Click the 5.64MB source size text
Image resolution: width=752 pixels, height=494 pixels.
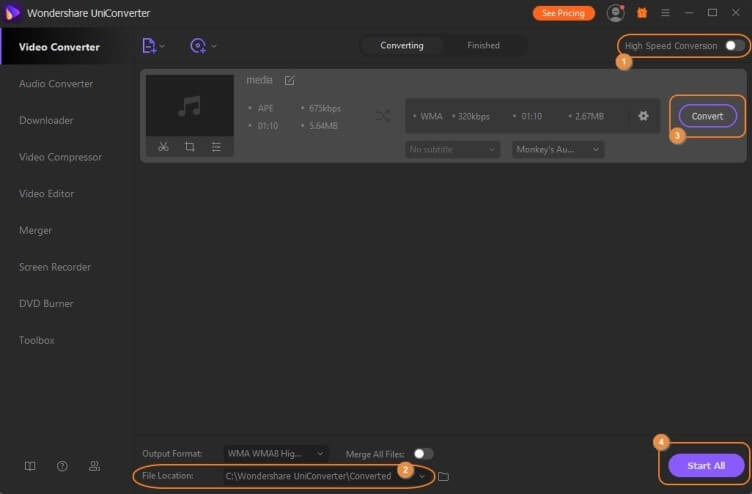(323, 126)
